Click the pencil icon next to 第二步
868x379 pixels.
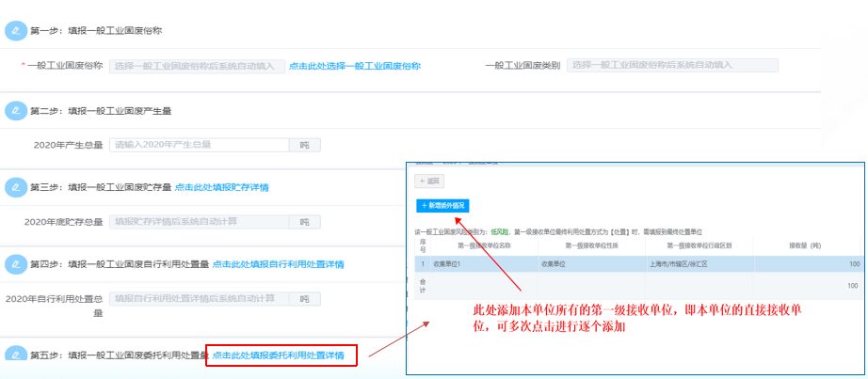tap(16, 110)
